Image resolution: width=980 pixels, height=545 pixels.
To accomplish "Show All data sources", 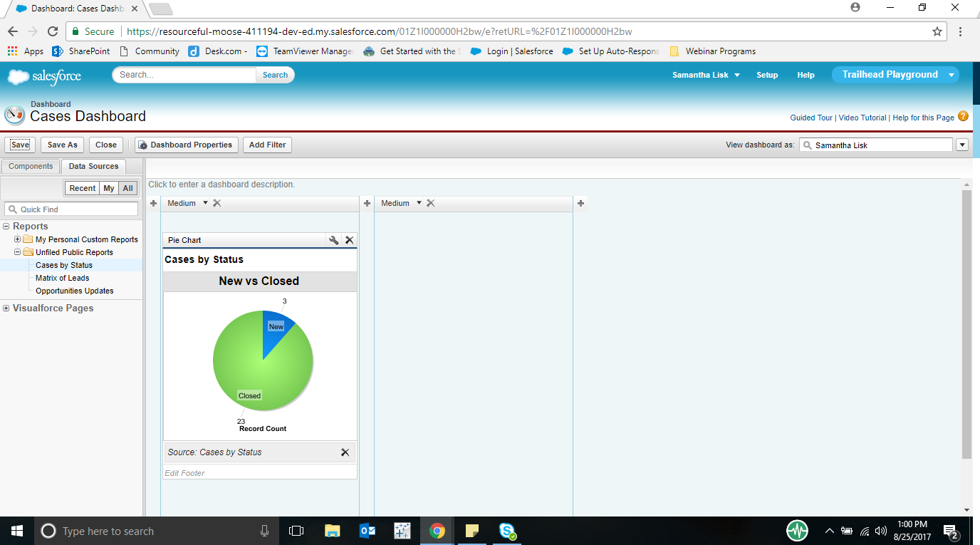I will (127, 188).
